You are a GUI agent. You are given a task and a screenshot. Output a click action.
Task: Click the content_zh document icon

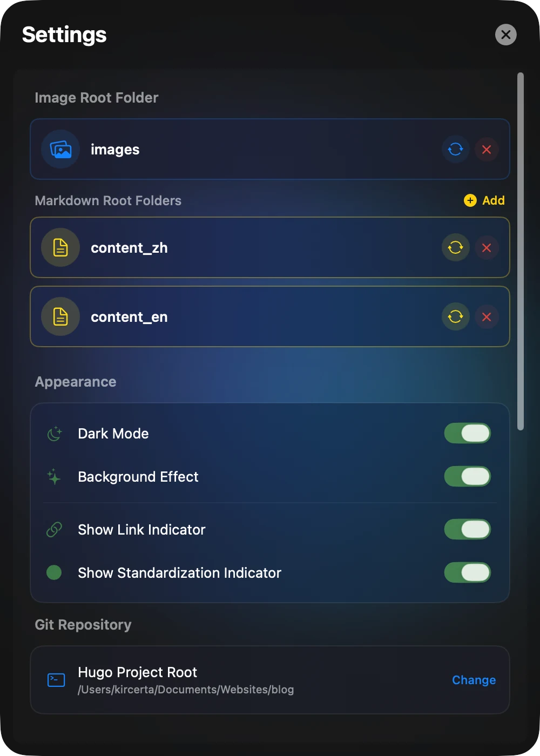point(60,247)
